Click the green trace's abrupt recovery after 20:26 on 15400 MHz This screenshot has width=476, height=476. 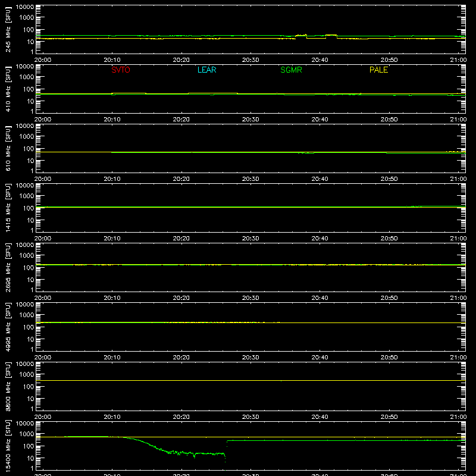(x=227, y=443)
